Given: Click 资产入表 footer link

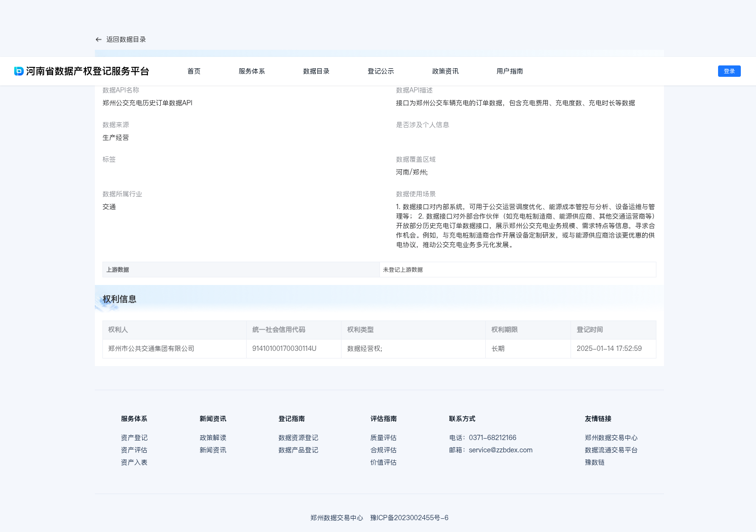Looking at the screenshot, I should click(134, 462).
